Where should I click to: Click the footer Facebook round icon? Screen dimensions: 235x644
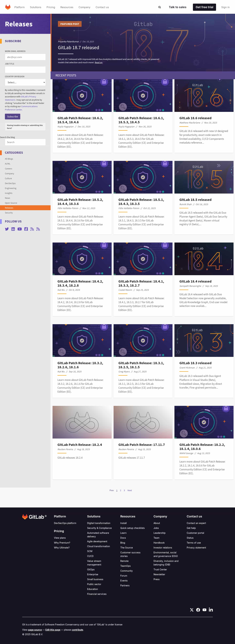pos(198,610)
